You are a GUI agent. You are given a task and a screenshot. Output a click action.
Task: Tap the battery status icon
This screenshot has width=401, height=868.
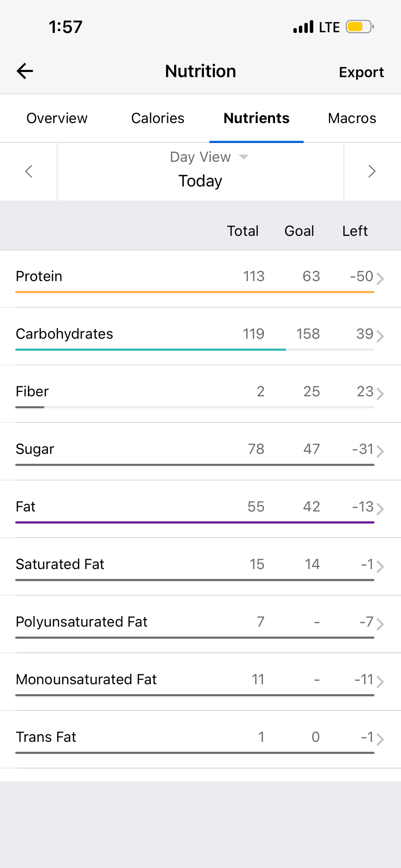359,27
